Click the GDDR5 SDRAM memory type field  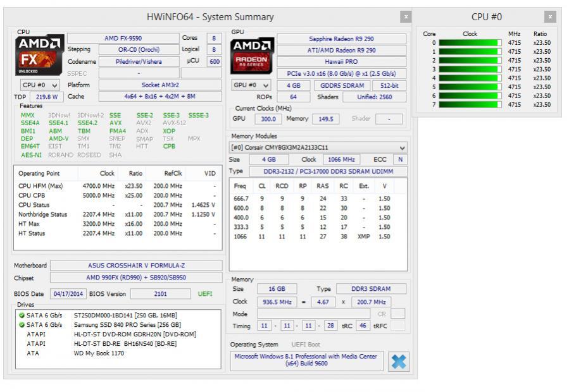pos(342,85)
